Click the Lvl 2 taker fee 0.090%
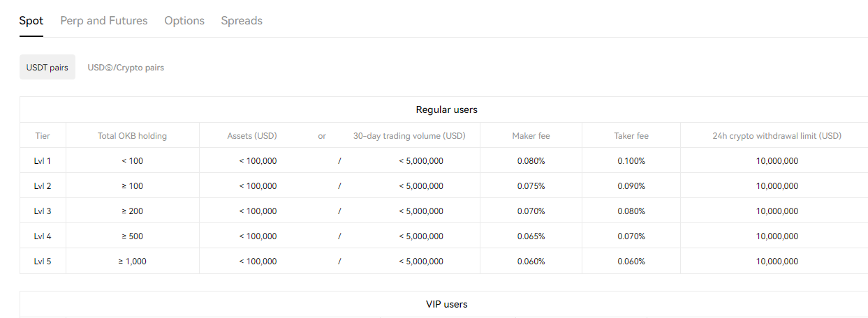Viewport: 868px width, 318px height. (x=631, y=186)
